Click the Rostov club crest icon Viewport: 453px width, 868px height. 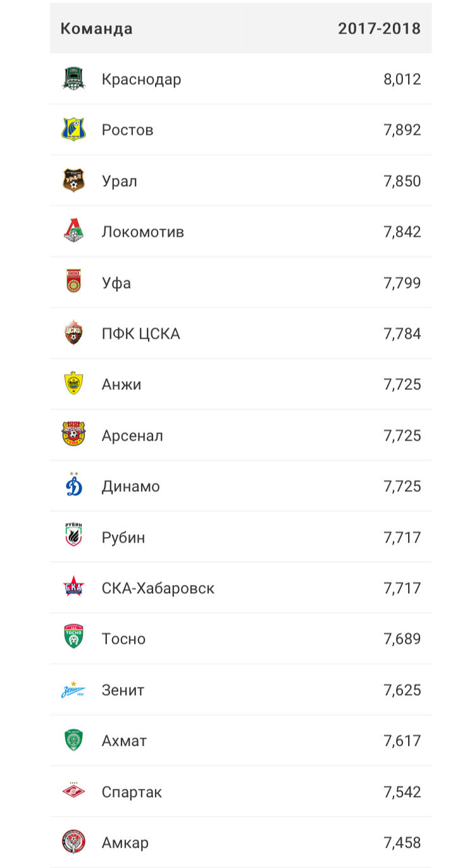pyautogui.click(x=73, y=130)
